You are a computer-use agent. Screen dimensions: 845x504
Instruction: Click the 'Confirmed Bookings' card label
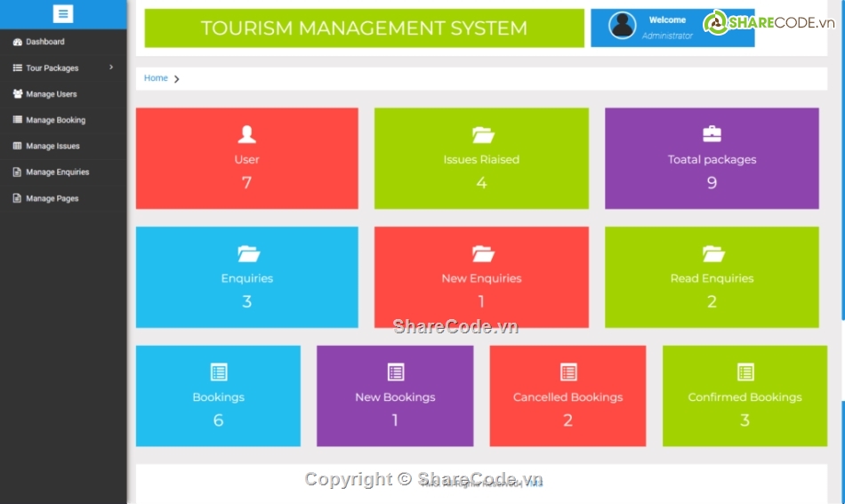(744, 397)
